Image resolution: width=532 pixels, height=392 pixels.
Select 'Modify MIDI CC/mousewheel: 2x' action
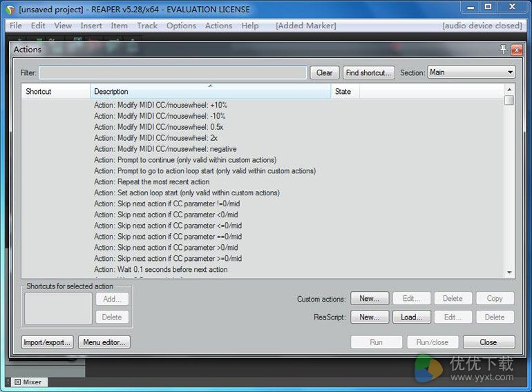click(x=155, y=138)
